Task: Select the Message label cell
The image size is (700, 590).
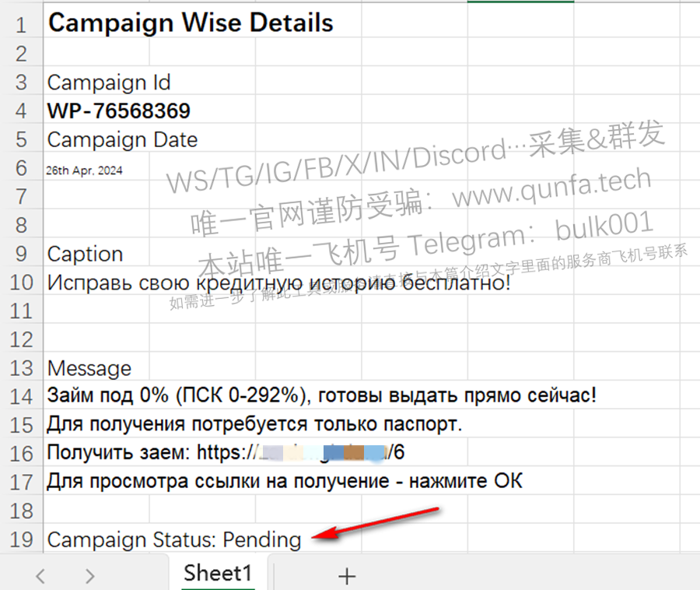Action: coord(89,368)
